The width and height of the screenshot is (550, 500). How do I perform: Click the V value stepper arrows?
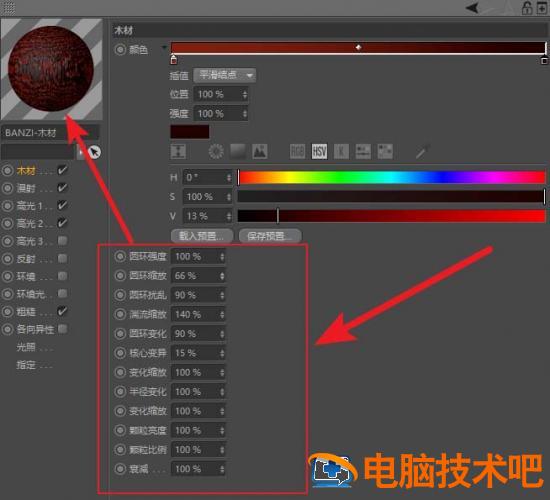(229, 216)
